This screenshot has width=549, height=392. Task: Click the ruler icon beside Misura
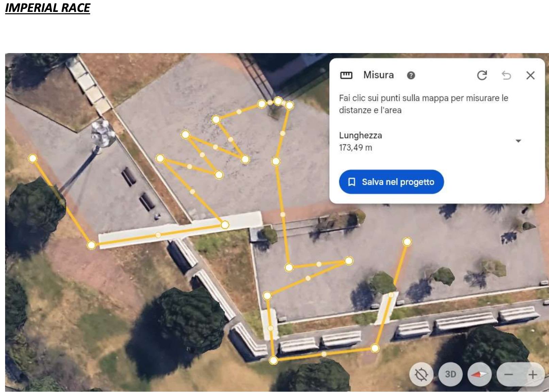[346, 75]
